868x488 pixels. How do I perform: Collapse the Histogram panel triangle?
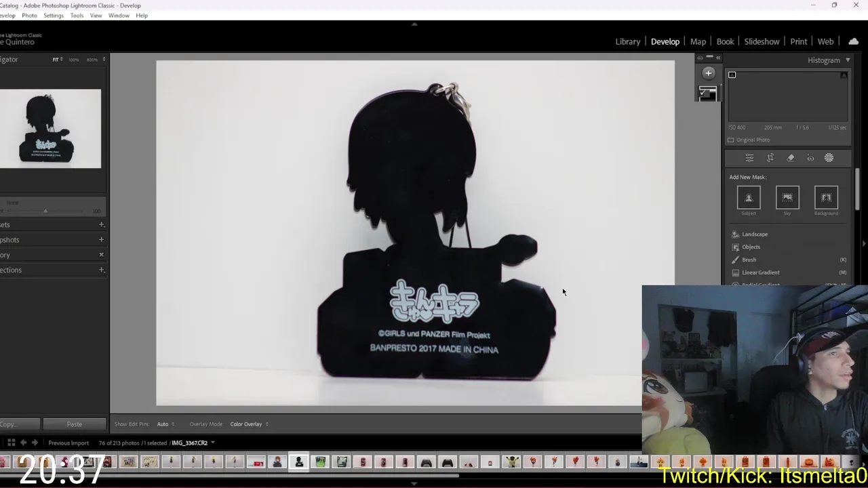[848, 60]
